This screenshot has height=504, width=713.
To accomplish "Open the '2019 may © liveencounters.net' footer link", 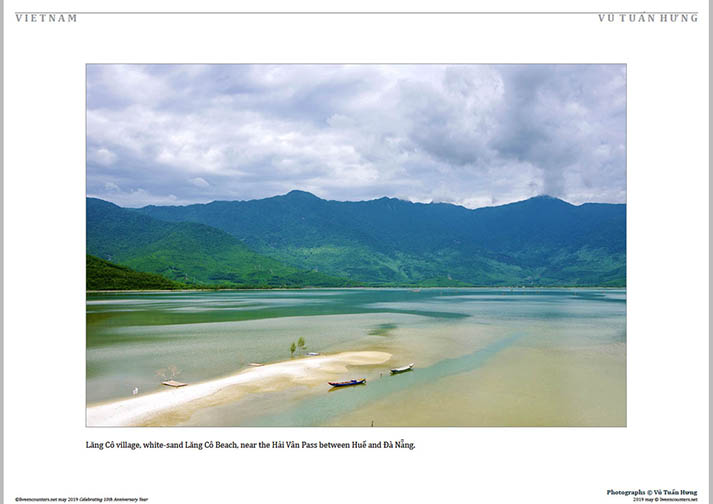I will point(665,499).
